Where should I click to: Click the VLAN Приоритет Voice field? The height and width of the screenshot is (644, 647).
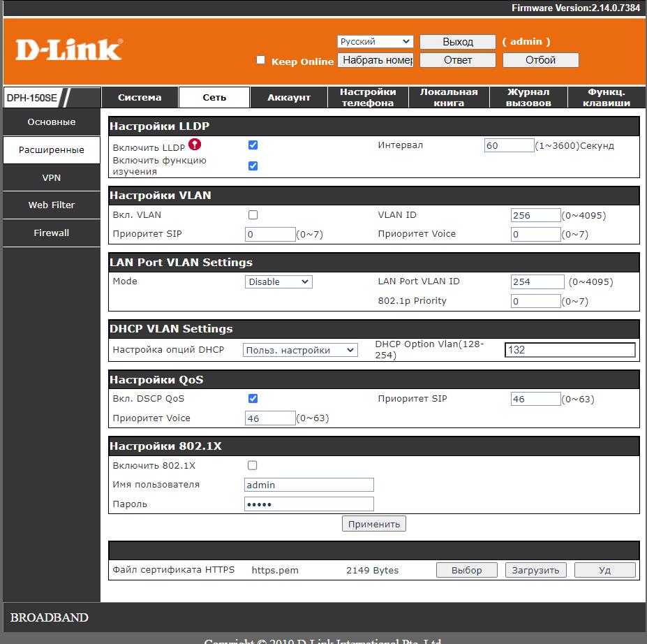[x=535, y=234]
